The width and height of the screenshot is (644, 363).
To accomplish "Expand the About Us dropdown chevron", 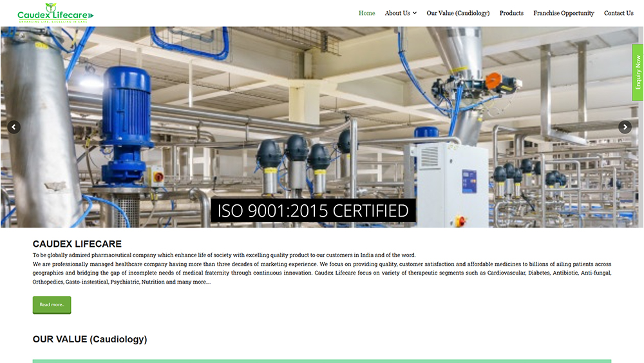I will coord(415,13).
